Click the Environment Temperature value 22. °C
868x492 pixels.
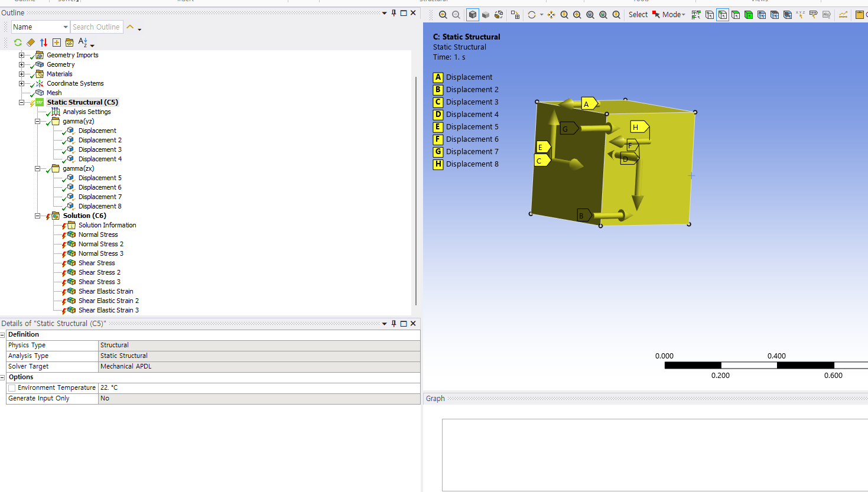(259, 388)
